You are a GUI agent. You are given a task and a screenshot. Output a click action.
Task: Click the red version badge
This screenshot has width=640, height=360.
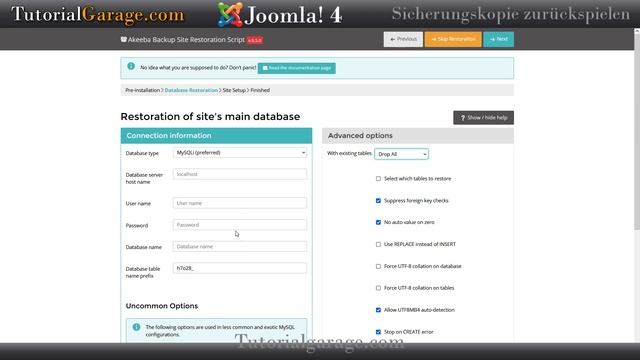point(255,40)
